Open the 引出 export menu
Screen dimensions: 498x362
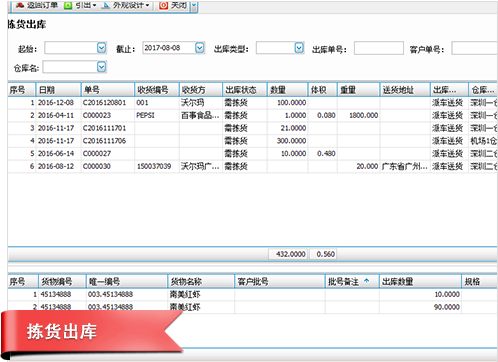click(x=80, y=5)
